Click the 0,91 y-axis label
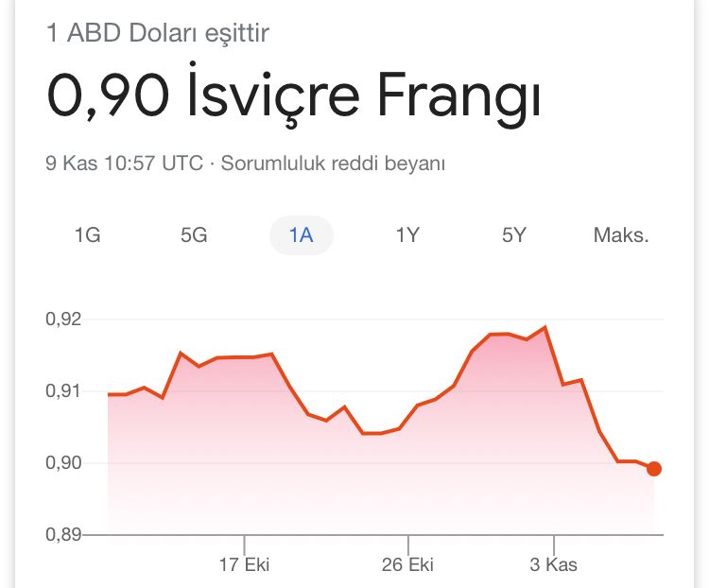Screen dimensions: 709x588 click(x=63, y=390)
